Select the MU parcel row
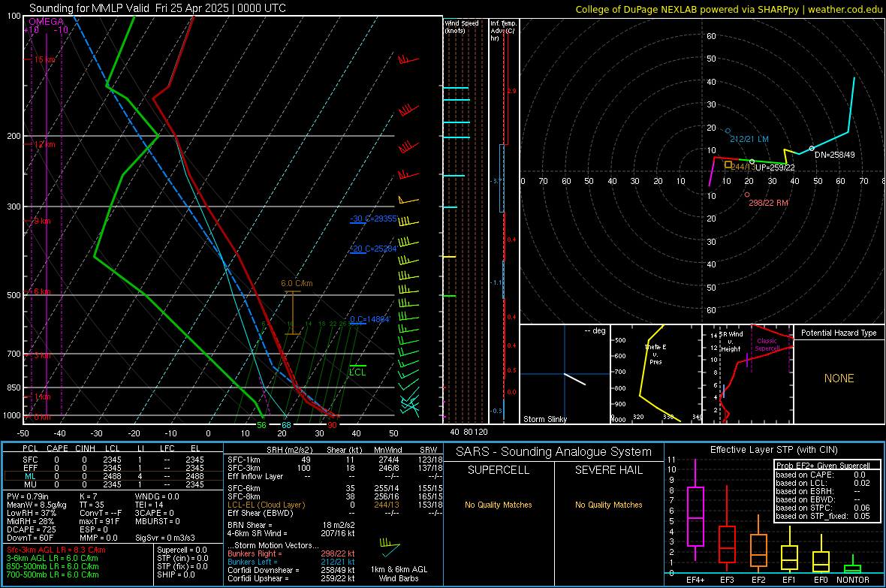This screenshot has height=588, width=886. pos(113,484)
